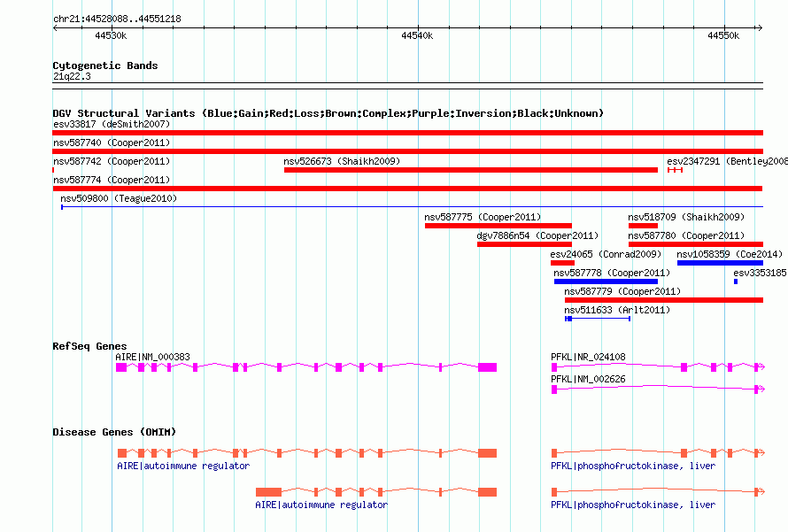The height and width of the screenshot is (532, 788).
Task: Click the 44530k ruler tick label
Action: tap(111, 35)
